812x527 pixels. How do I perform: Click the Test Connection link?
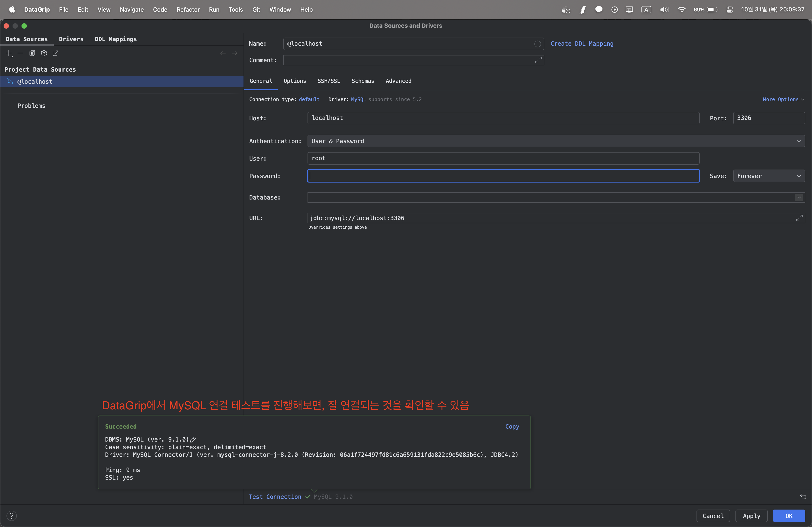(x=275, y=497)
